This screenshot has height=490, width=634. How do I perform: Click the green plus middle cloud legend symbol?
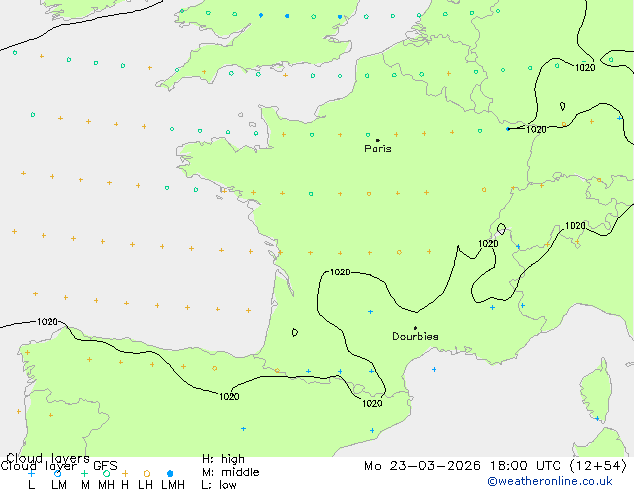(x=84, y=473)
